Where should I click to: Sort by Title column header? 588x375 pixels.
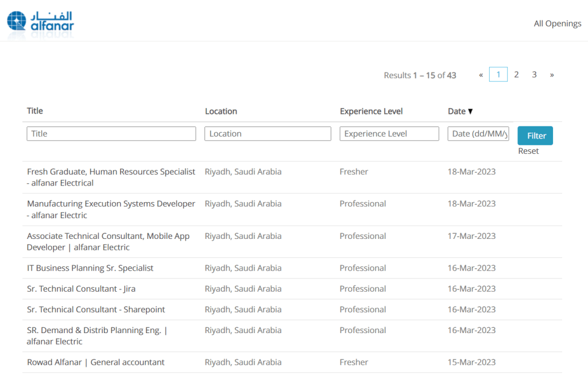(x=35, y=111)
